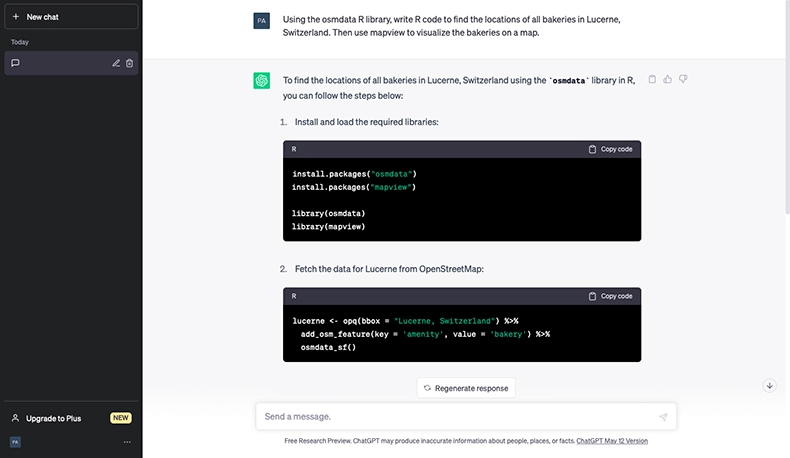The image size is (790, 458).
Task: Click the PA avatar beside the user prompt
Action: click(x=261, y=20)
